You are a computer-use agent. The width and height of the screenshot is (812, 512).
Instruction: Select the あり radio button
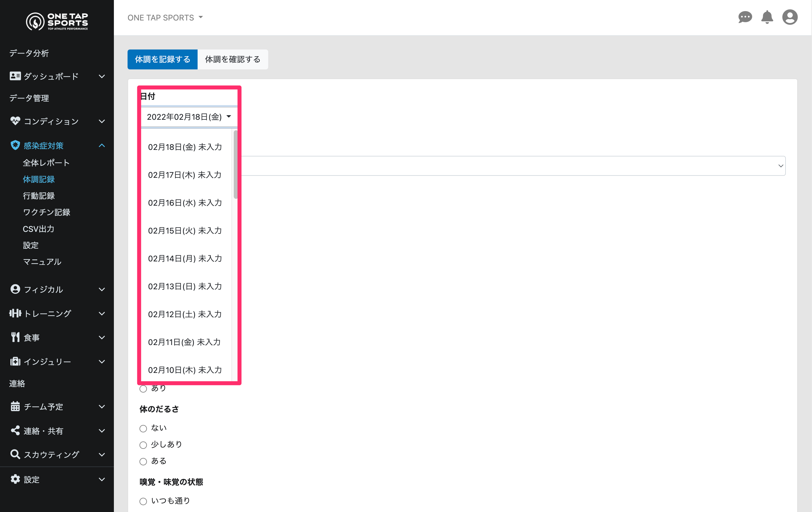pos(143,389)
